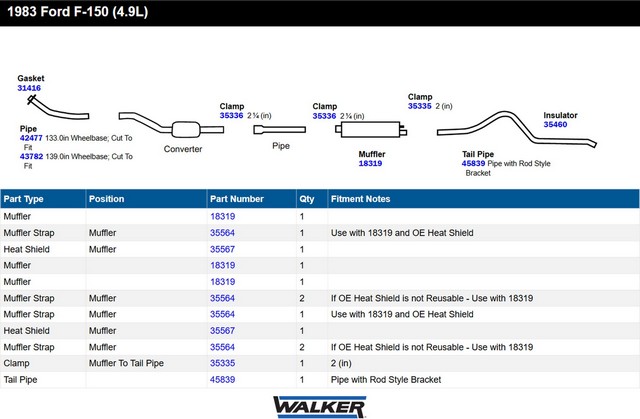Select the Part Number column header
Screen dimensions: 640x419
(251, 199)
